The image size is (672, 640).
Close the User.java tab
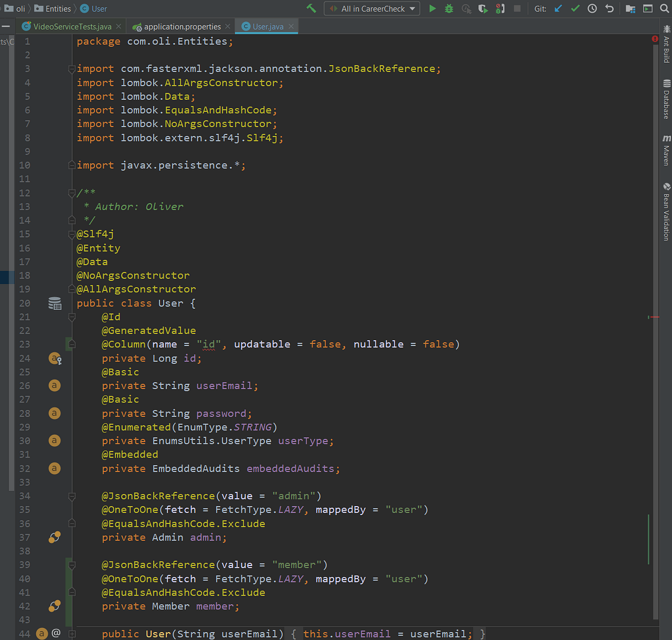(291, 26)
